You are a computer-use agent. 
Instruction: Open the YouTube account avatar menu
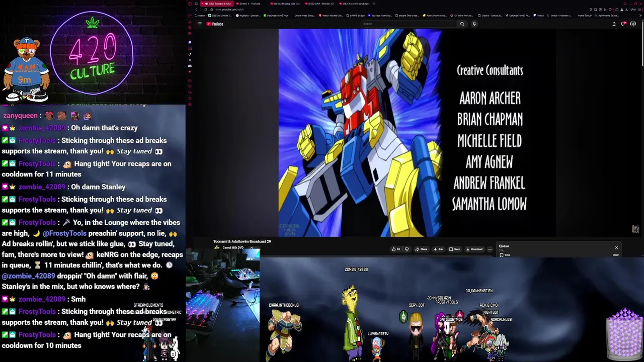(x=633, y=24)
